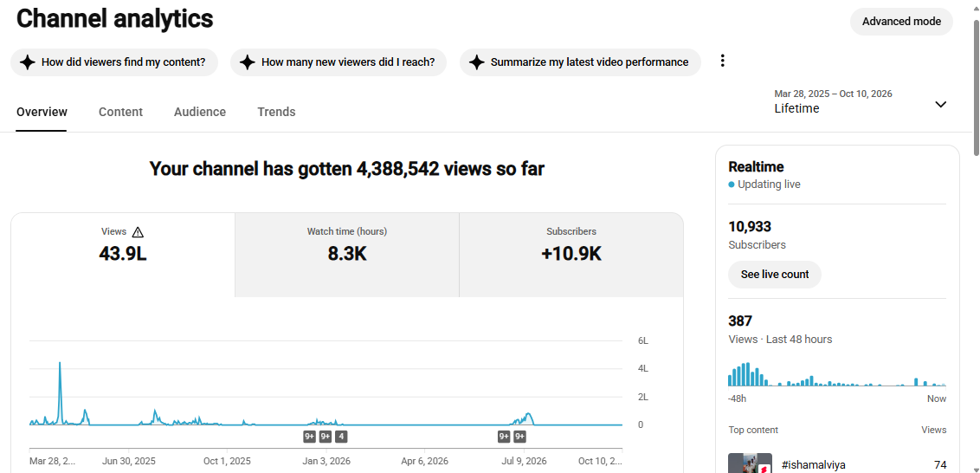Click the warning triangle next to Views

click(x=139, y=232)
